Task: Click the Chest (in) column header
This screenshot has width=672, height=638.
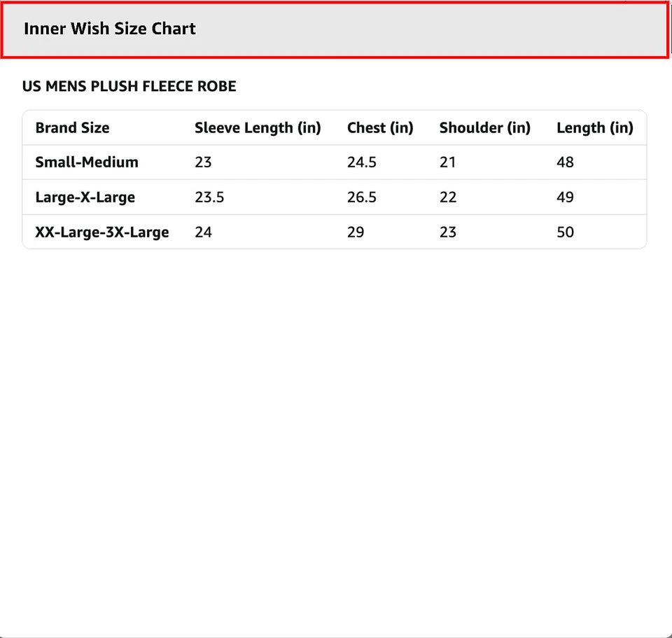Action: tap(380, 128)
